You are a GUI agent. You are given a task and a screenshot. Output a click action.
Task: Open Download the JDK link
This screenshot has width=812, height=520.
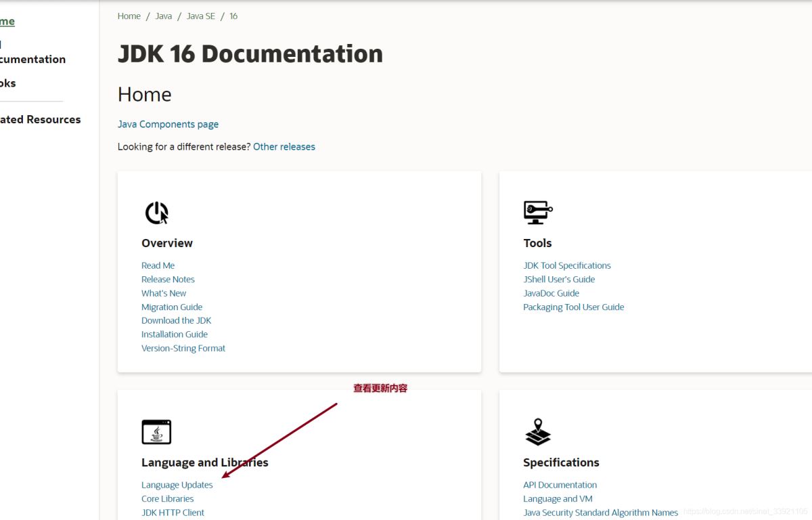[x=177, y=320]
